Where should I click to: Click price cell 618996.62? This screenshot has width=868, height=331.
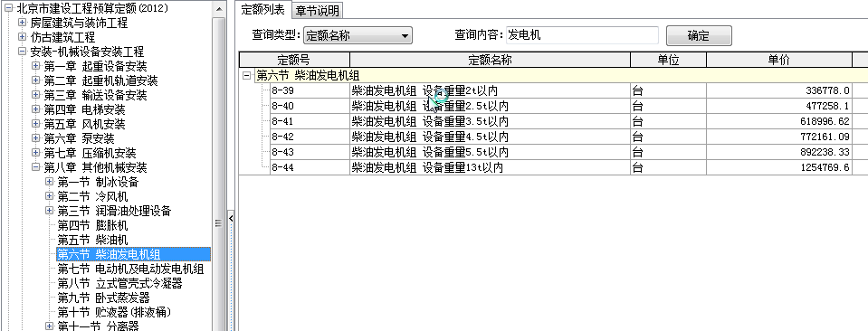coord(779,121)
